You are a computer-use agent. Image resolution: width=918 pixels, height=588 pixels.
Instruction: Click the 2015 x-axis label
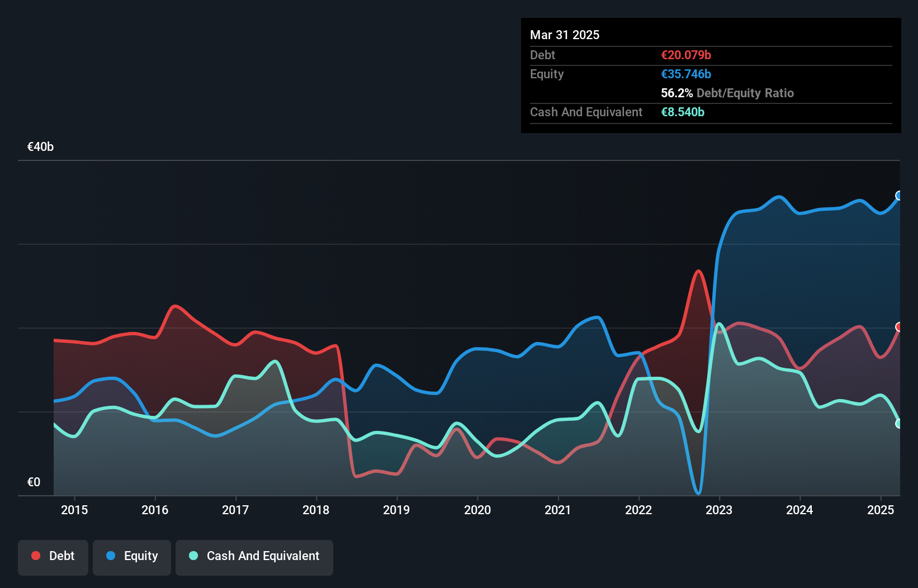click(x=74, y=510)
